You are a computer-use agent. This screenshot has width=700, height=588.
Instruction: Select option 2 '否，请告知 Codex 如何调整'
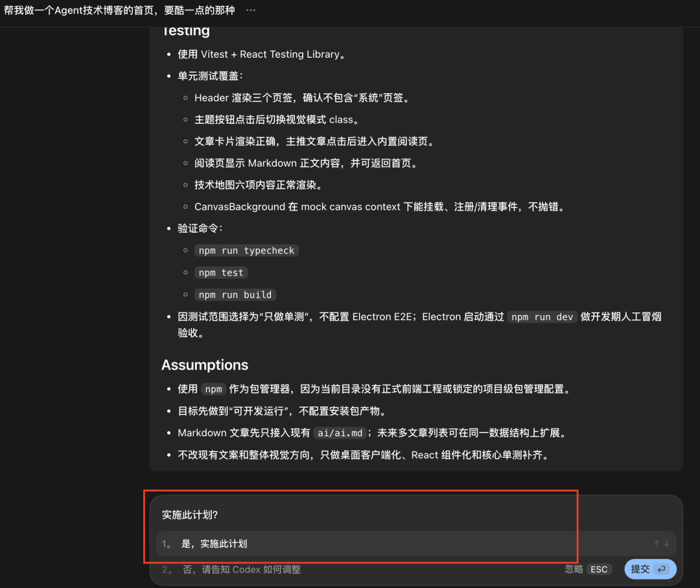tap(231, 569)
